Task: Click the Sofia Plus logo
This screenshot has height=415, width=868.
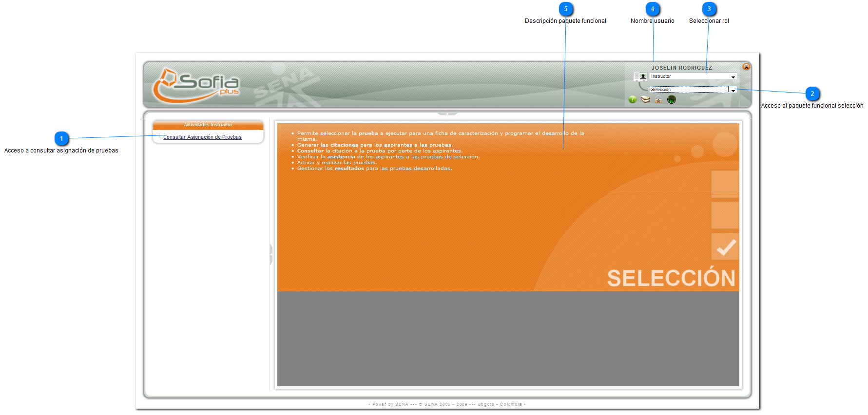Action: (x=196, y=85)
